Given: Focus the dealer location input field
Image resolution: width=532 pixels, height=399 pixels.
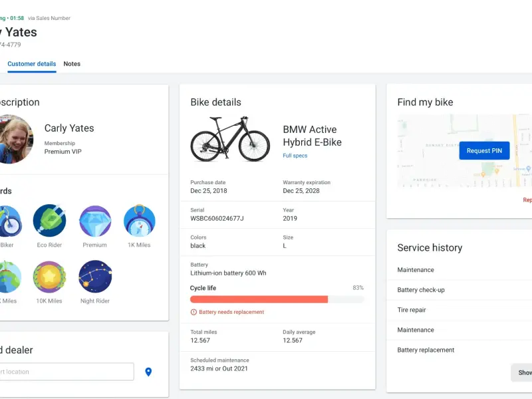Looking at the screenshot, I should (x=67, y=372).
